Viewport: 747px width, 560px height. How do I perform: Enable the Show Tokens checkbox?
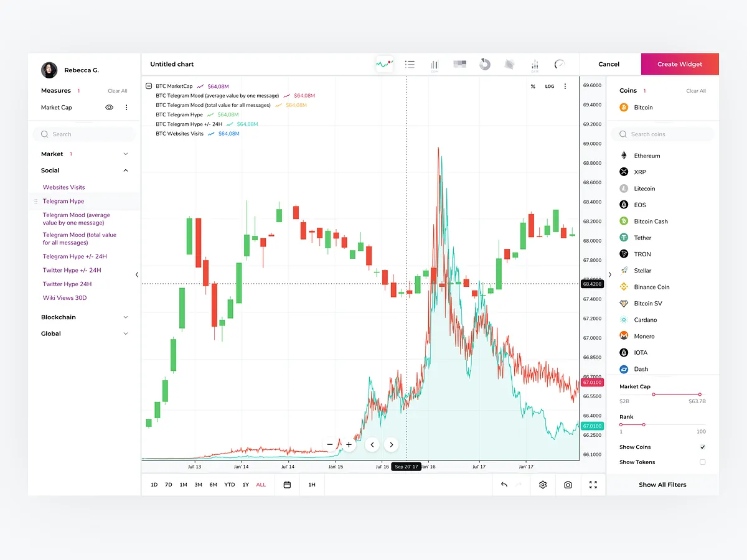tap(703, 462)
